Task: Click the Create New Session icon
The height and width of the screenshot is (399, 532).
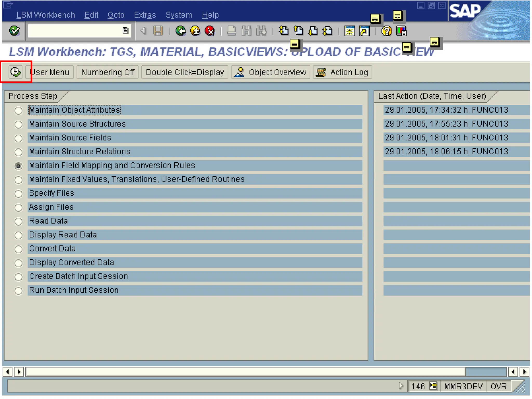Action: pos(349,31)
